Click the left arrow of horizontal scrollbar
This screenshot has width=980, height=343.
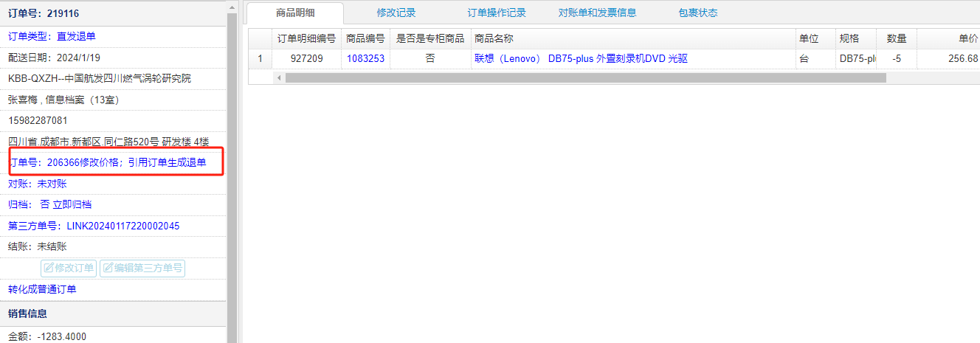click(279, 77)
